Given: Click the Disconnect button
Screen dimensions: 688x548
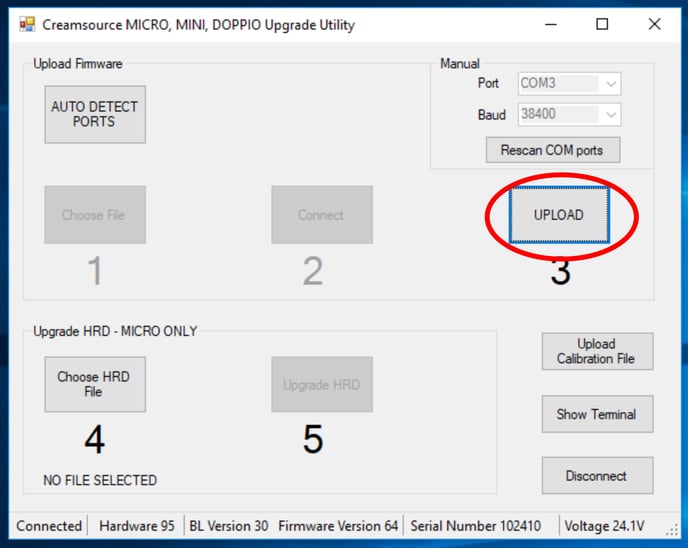Looking at the screenshot, I should click(597, 476).
